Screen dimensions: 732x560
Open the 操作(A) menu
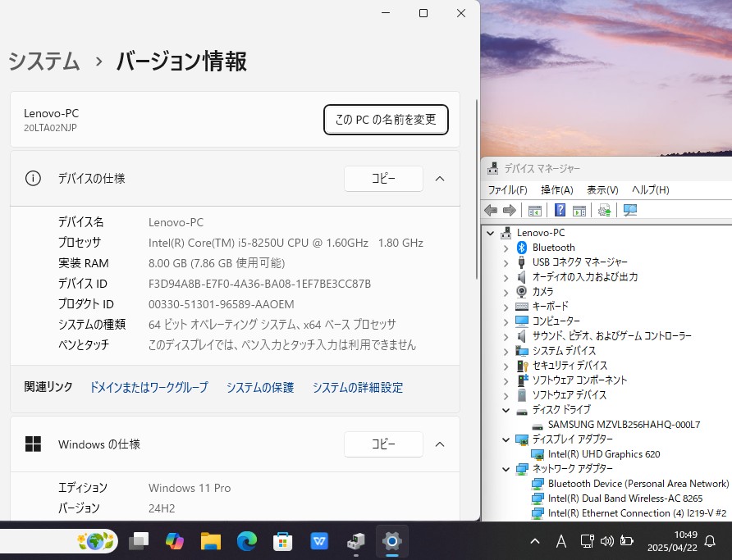[x=557, y=190]
